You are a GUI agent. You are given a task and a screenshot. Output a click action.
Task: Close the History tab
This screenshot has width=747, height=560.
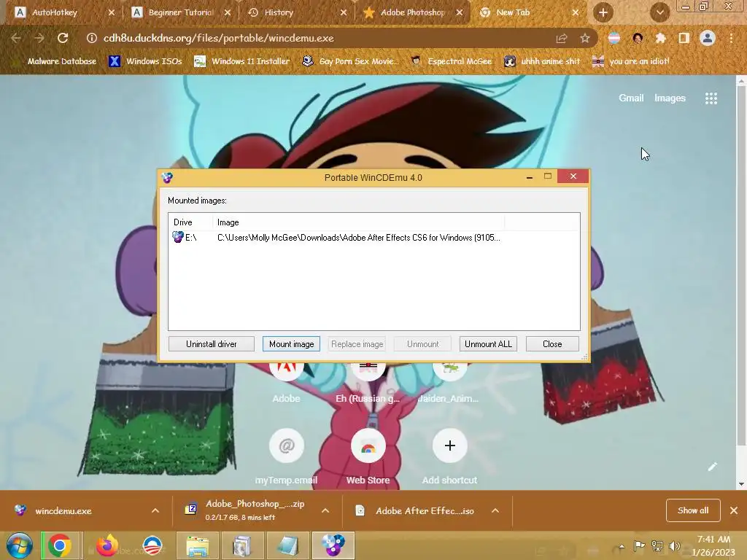[x=344, y=12]
